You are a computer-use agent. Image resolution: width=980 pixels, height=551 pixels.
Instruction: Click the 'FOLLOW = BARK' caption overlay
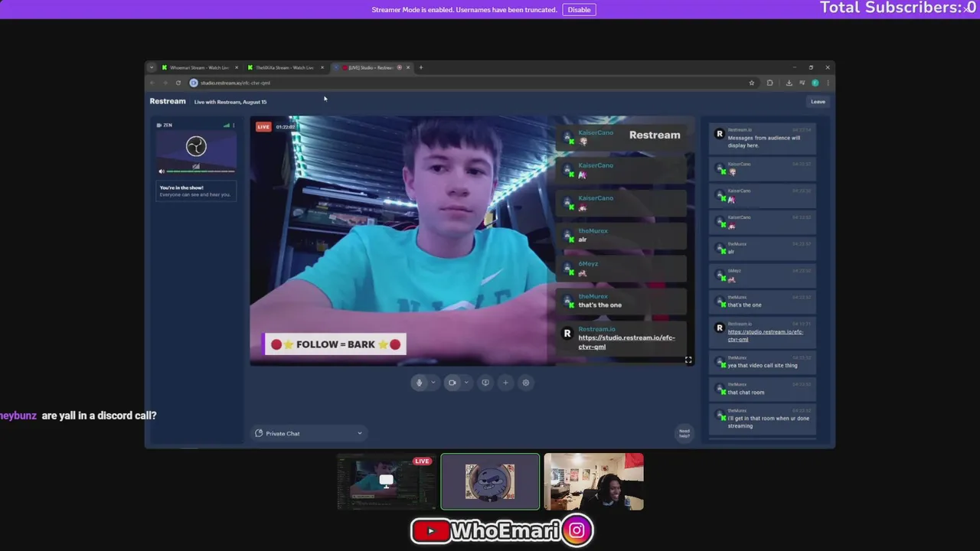click(x=335, y=344)
